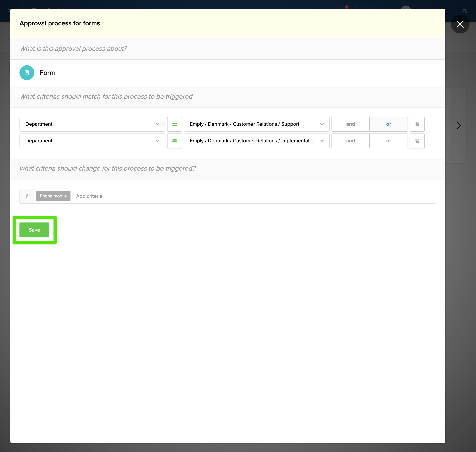Set first criteria connector to 'and'
Image resolution: width=476 pixels, height=452 pixels.
[350, 124]
